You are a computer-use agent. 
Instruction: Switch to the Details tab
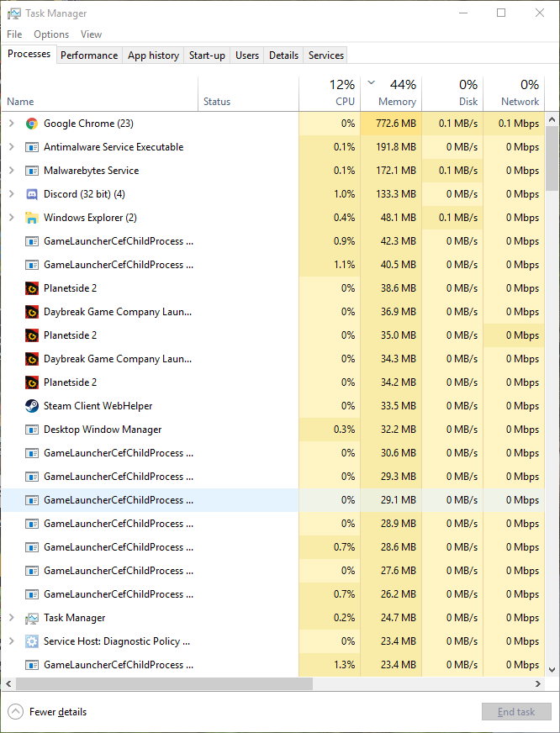283,55
